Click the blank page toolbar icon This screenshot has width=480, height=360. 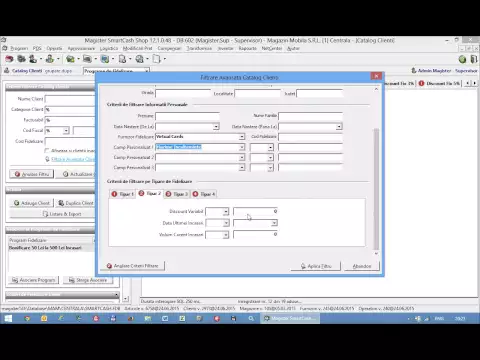157,59
